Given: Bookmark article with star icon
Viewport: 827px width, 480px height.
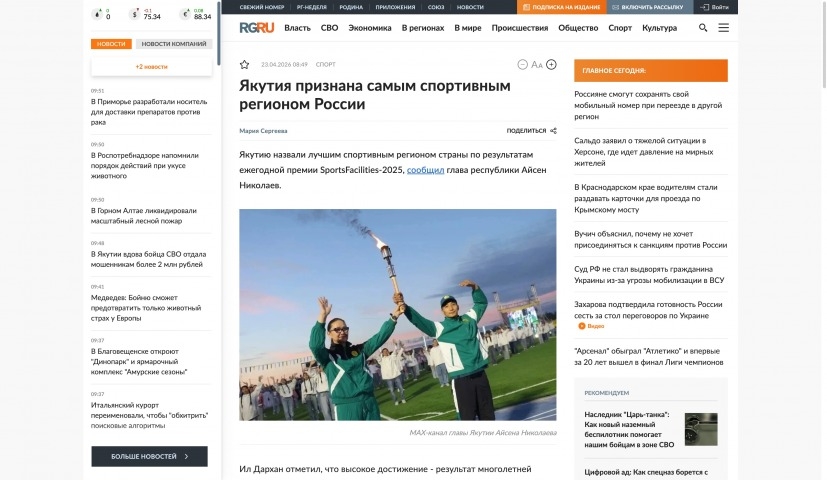Looking at the screenshot, I should 244,64.
